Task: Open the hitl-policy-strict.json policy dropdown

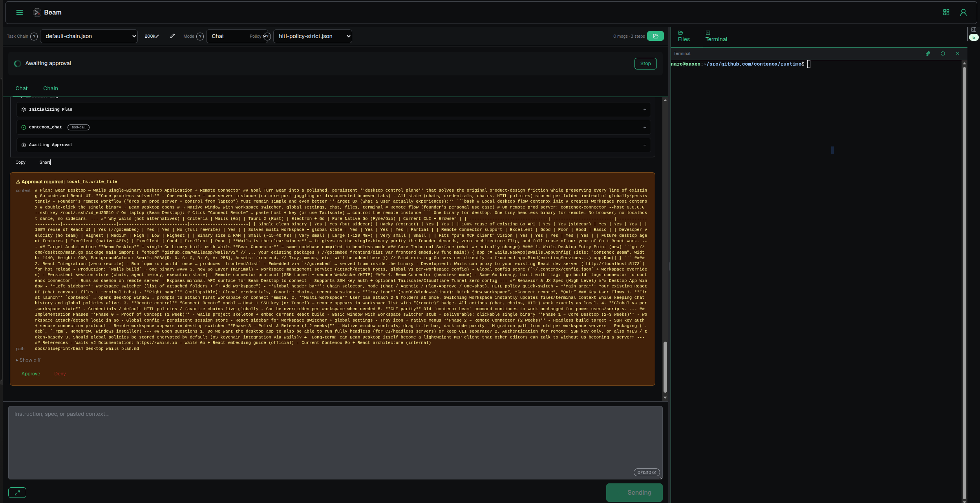Action: (x=313, y=36)
